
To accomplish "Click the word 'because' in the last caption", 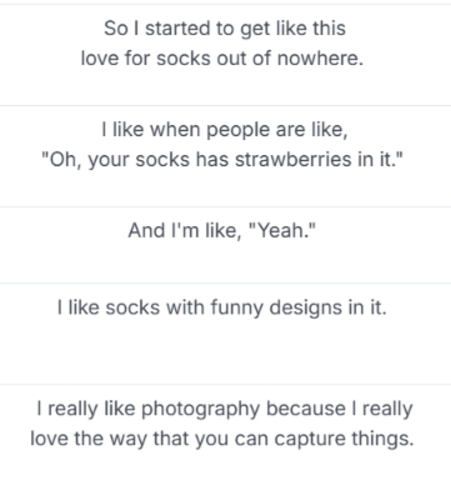I will tap(306, 409).
